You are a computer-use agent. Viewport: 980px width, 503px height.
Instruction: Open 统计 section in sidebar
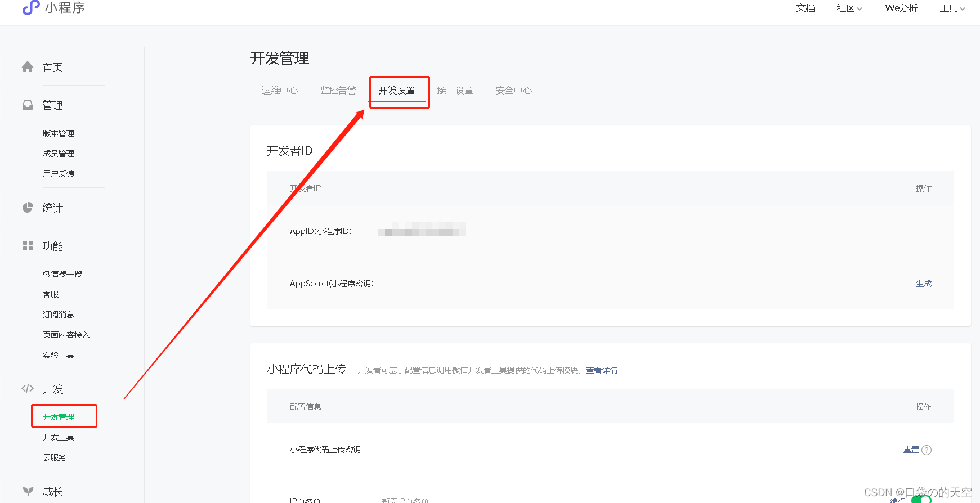(x=53, y=208)
